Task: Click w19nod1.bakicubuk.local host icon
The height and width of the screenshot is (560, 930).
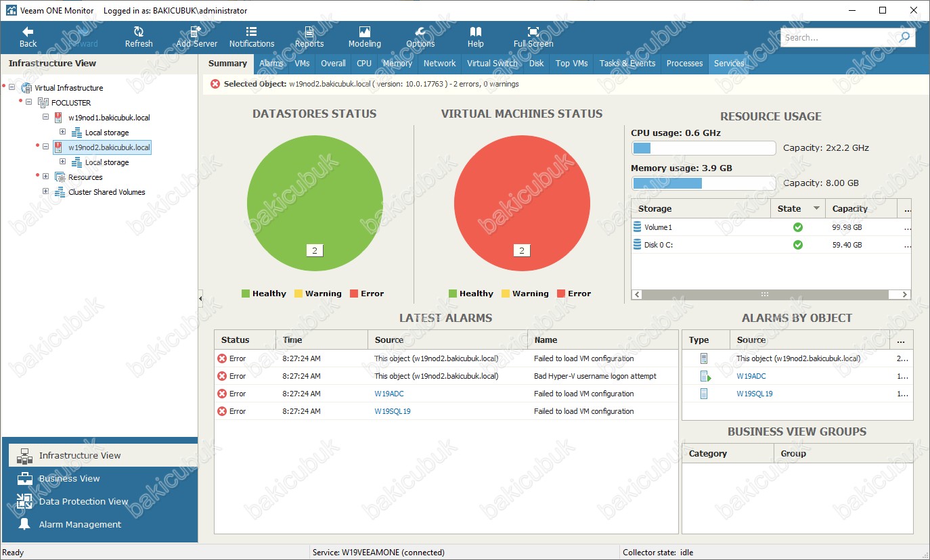Action: (59, 118)
